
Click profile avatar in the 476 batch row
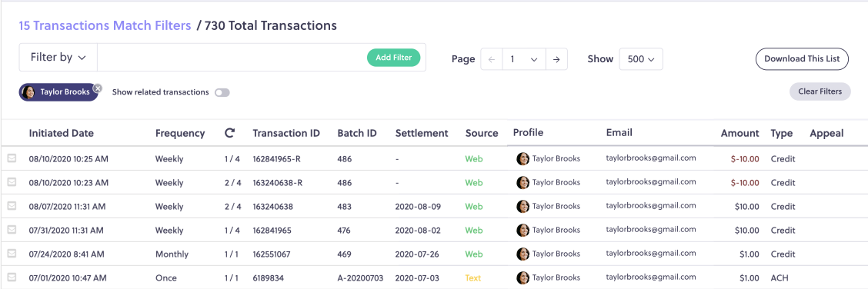(522, 230)
